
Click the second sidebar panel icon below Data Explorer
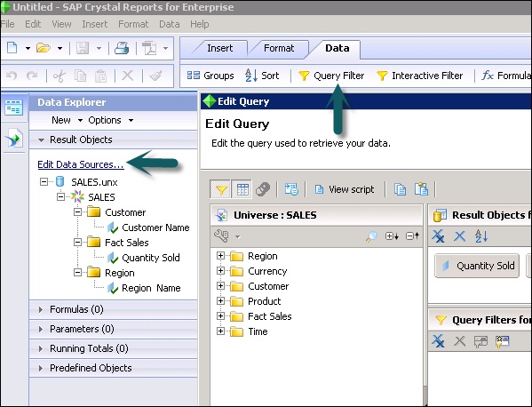click(x=14, y=138)
